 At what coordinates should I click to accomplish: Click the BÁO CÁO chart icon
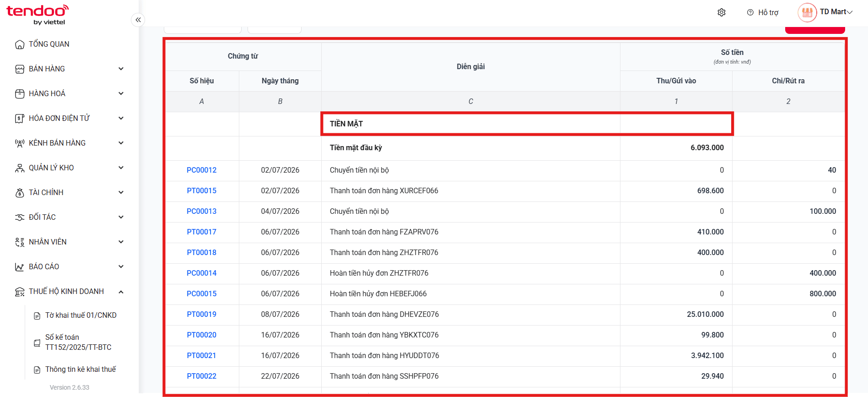(20, 267)
